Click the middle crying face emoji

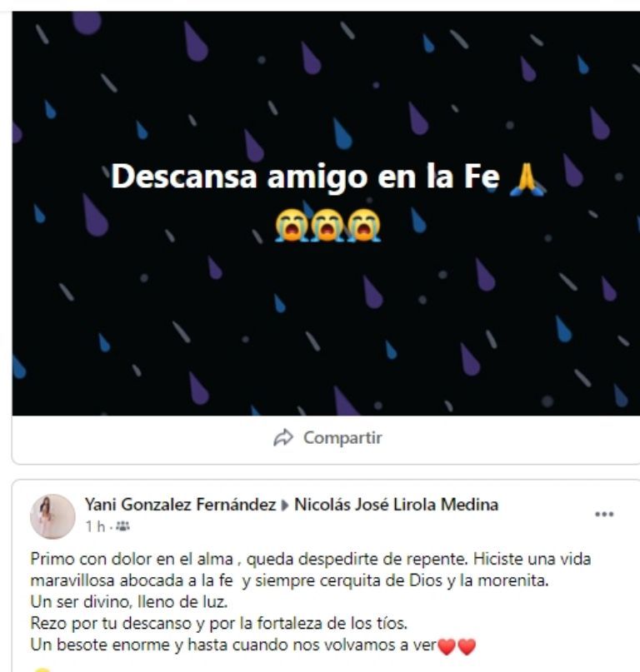point(327,226)
